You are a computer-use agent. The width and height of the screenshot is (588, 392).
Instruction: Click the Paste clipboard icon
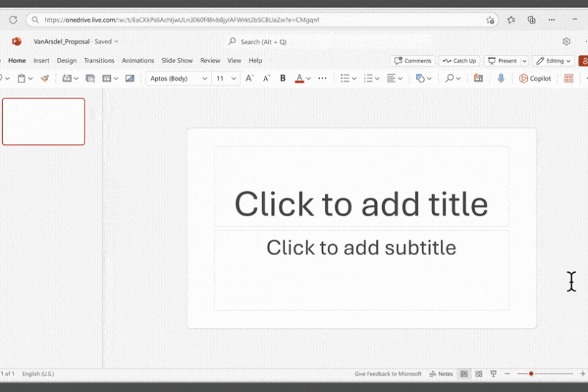point(22,79)
